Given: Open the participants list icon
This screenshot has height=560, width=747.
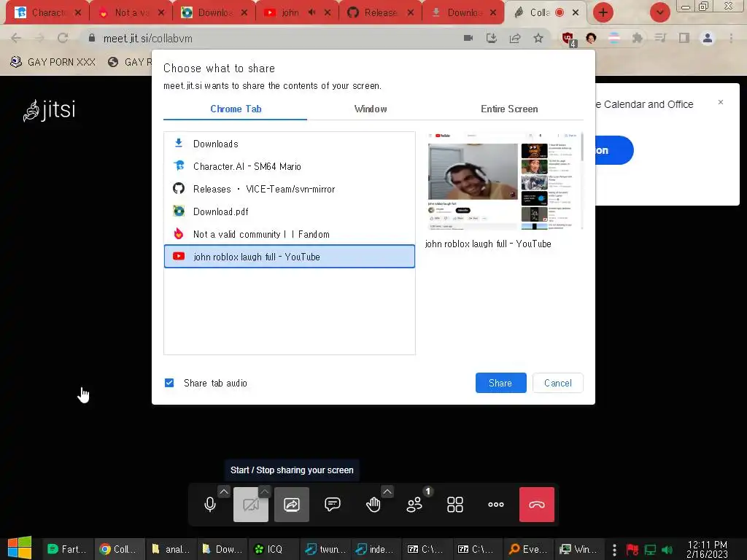Looking at the screenshot, I should click(x=414, y=505).
